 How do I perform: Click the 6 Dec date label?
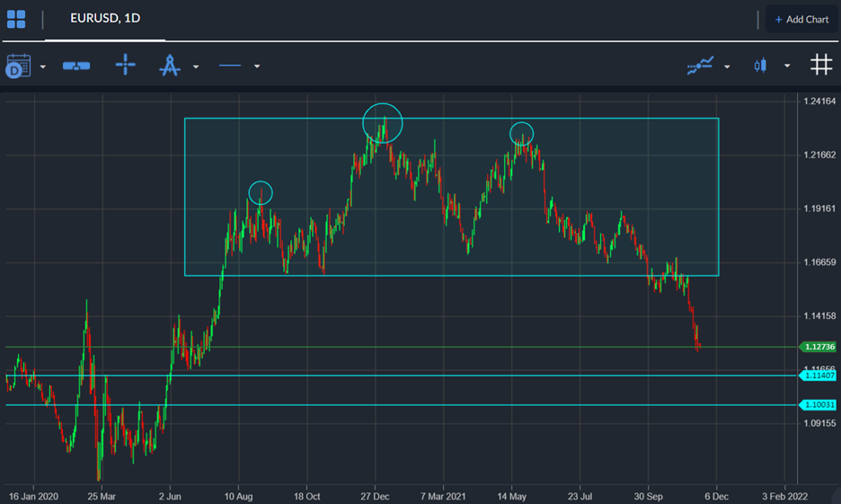pos(717,497)
